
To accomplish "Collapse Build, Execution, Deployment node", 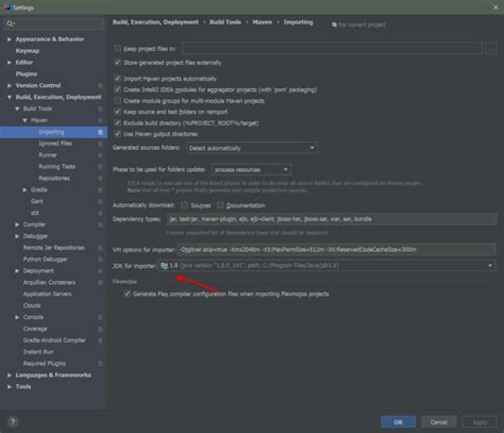I will (9, 97).
